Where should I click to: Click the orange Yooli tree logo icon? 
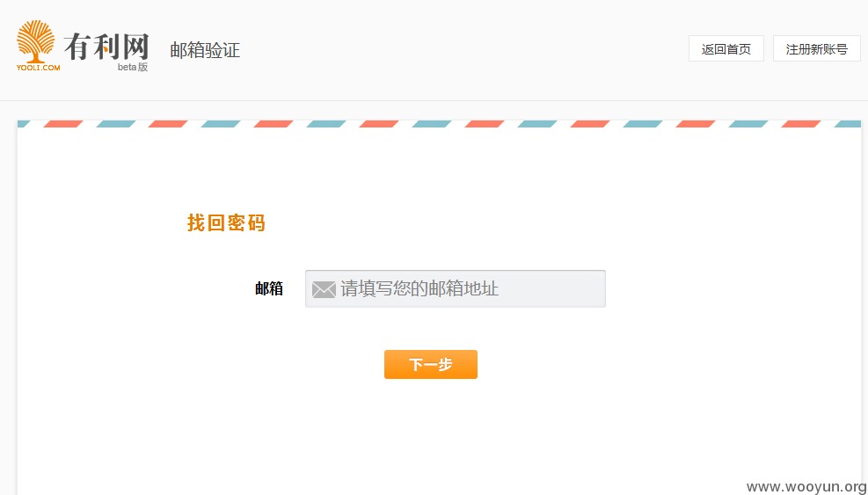35,41
